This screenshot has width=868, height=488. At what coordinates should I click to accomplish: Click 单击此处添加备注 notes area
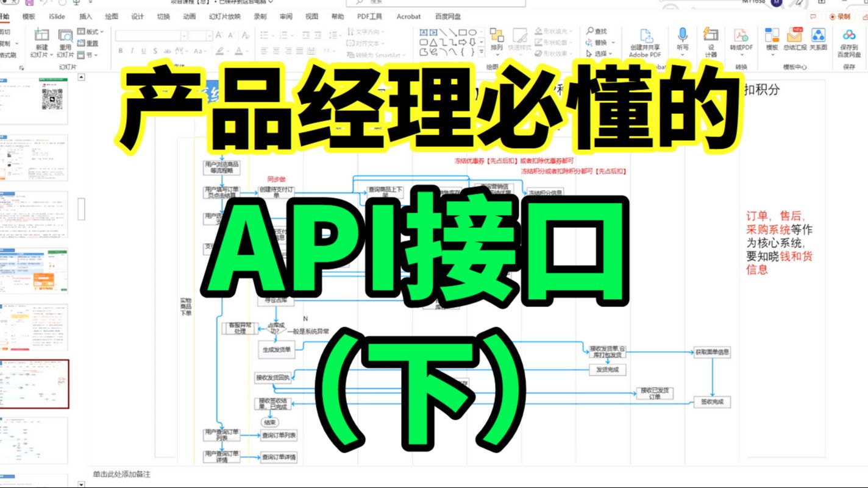[x=121, y=474]
